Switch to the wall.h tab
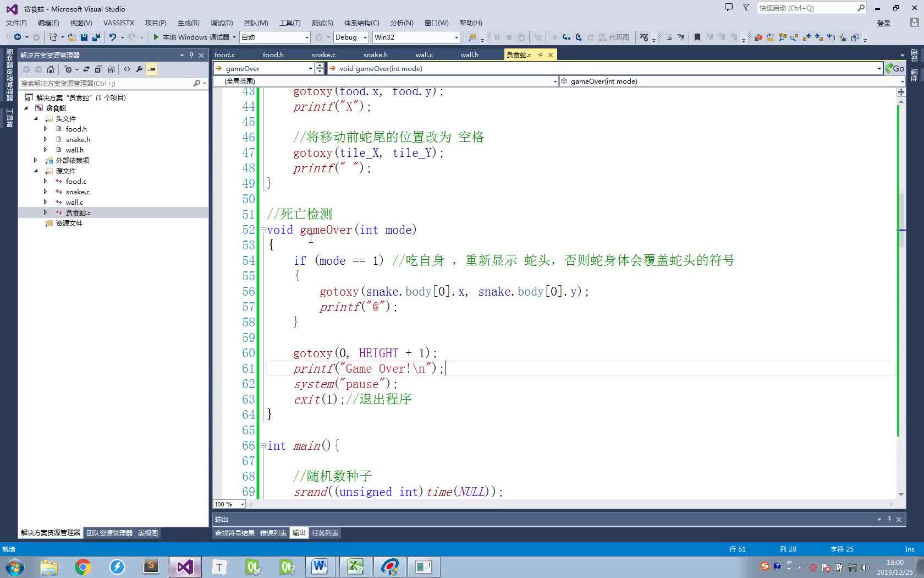Image resolution: width=924 pixels, height=578 pixels. click(469, 54)
